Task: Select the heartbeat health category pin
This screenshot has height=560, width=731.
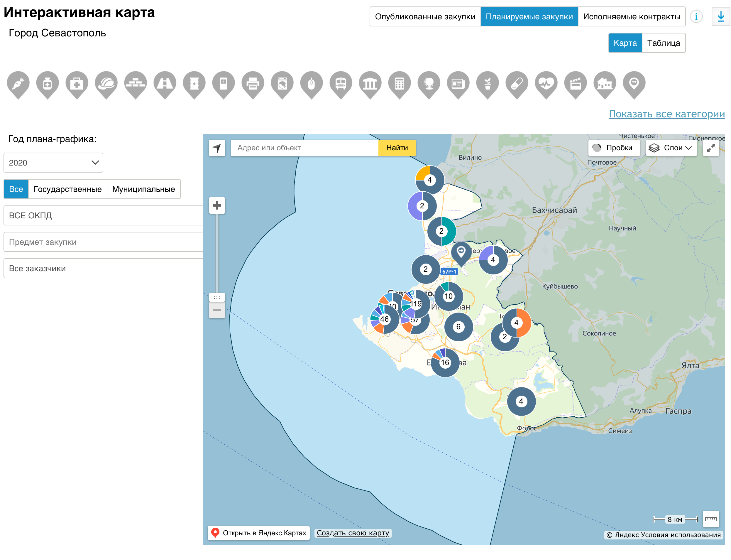Action: [x=546, y=83]
